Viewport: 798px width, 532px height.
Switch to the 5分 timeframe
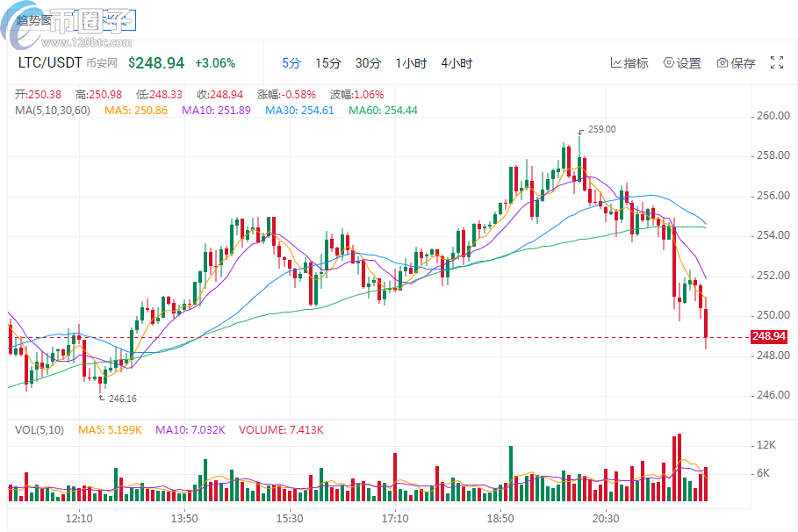(291, 63)
